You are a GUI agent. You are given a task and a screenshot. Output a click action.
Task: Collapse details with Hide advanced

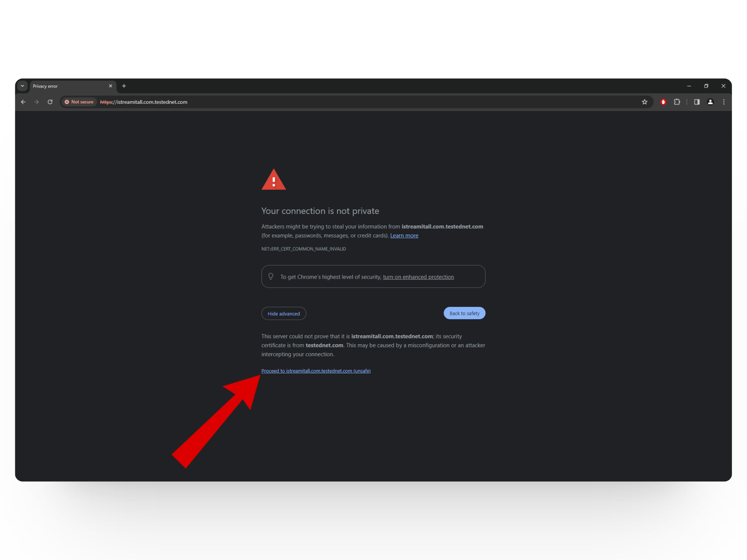coord(284,313)
